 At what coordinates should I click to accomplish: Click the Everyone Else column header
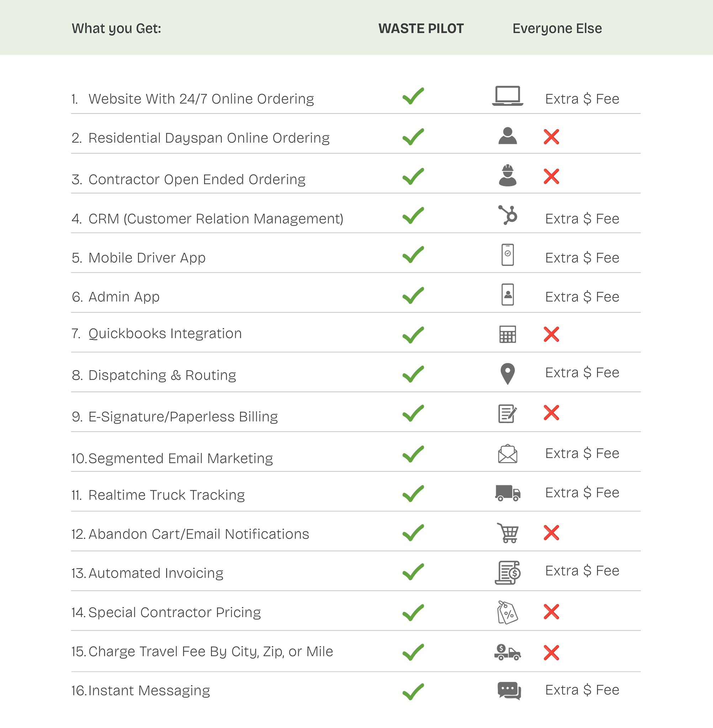pyautogui.click(x=557, y=28)
